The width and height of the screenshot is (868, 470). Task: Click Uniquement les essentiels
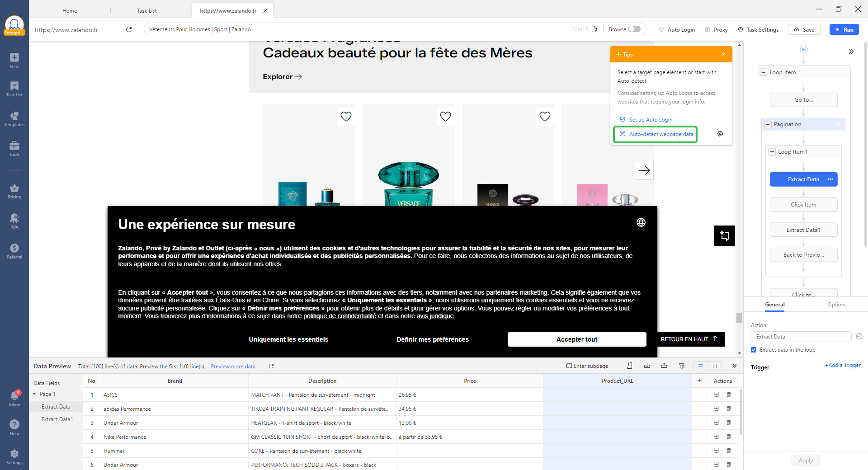pos(288,339)
